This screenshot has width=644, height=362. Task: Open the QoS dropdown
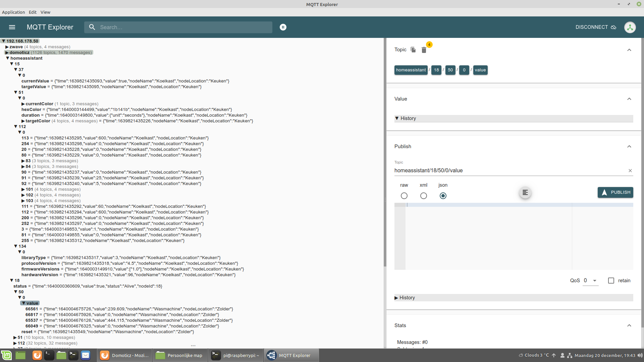(591, 281)
